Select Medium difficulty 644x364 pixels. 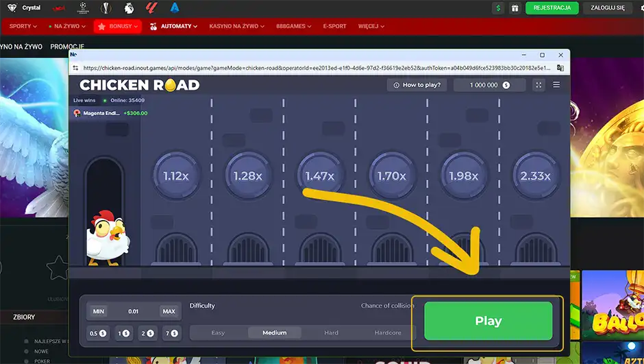274,332
